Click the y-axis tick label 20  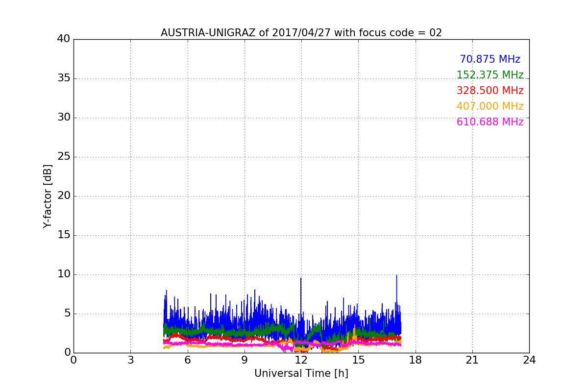[x=64, y=196]
